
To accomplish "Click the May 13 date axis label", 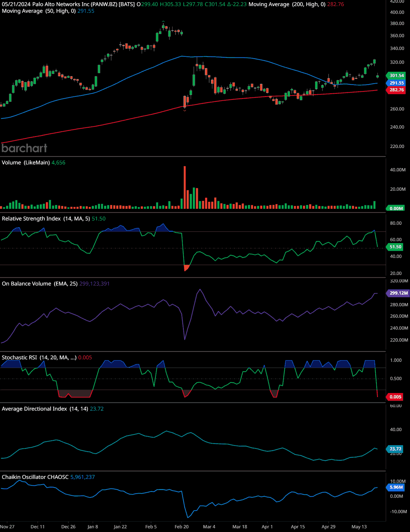I will point(359,527).
